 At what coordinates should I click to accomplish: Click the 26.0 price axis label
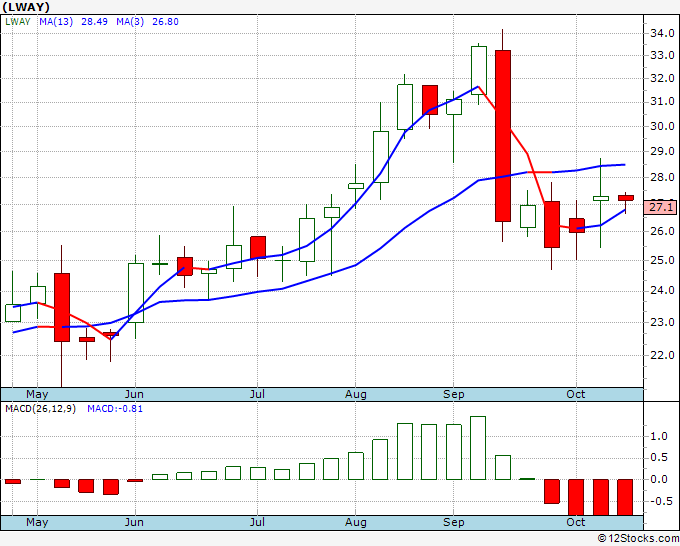662,231
